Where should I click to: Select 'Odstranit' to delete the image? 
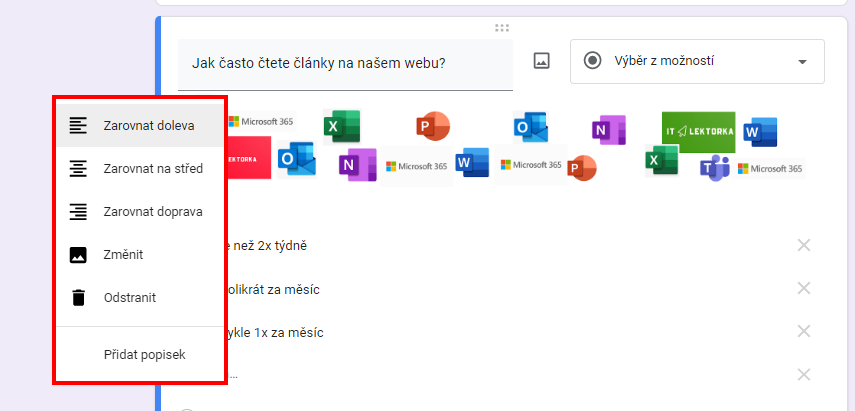(x=140, y=298)
